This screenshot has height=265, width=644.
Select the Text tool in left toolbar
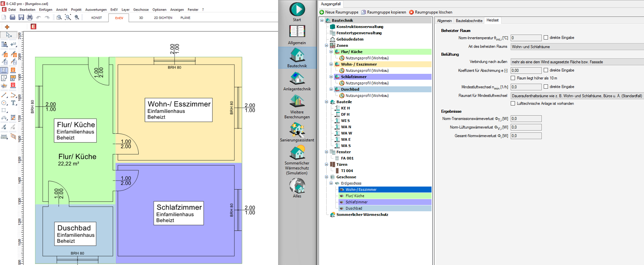click(x=13, y=103)
